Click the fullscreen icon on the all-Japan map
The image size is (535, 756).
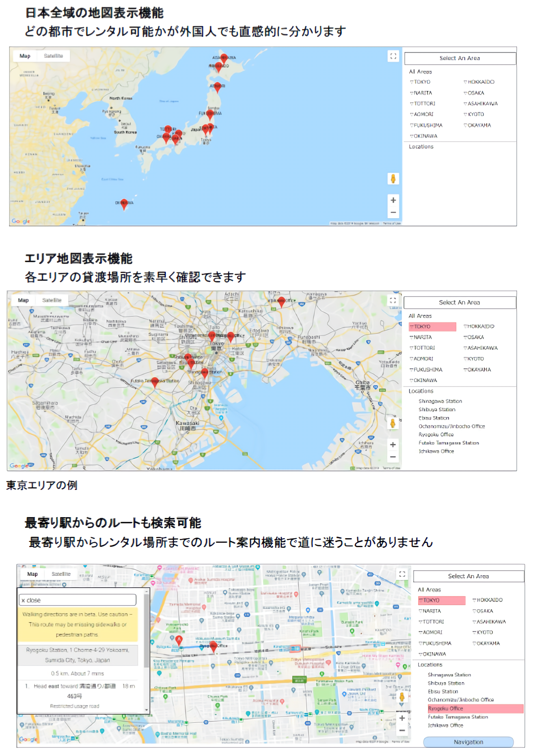393,56
